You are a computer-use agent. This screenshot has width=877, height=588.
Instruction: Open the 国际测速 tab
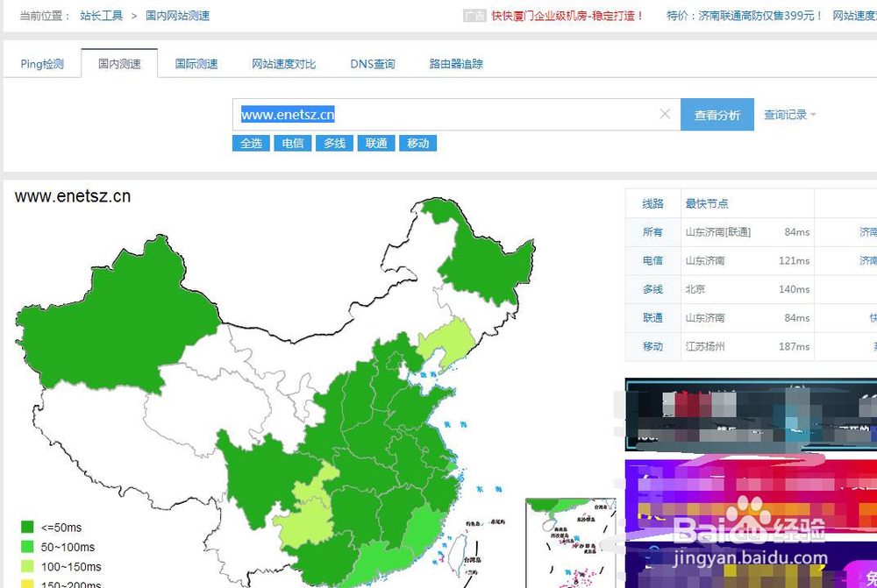click(x=195, y=63)
